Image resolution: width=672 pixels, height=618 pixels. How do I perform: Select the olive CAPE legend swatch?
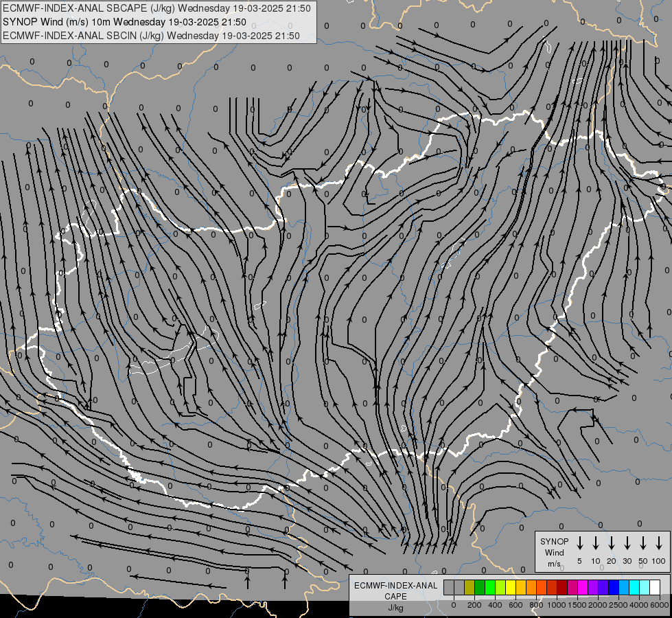[470, 587]
